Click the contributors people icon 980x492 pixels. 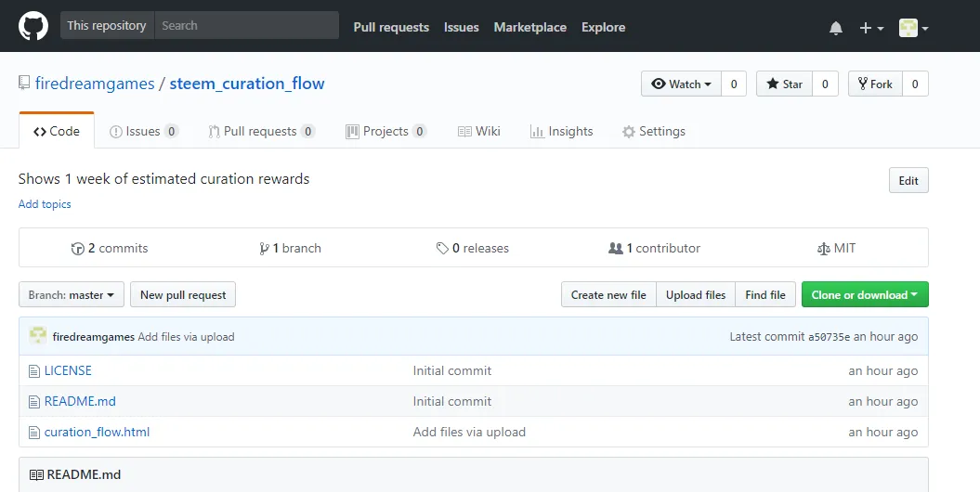coord(616,248)
